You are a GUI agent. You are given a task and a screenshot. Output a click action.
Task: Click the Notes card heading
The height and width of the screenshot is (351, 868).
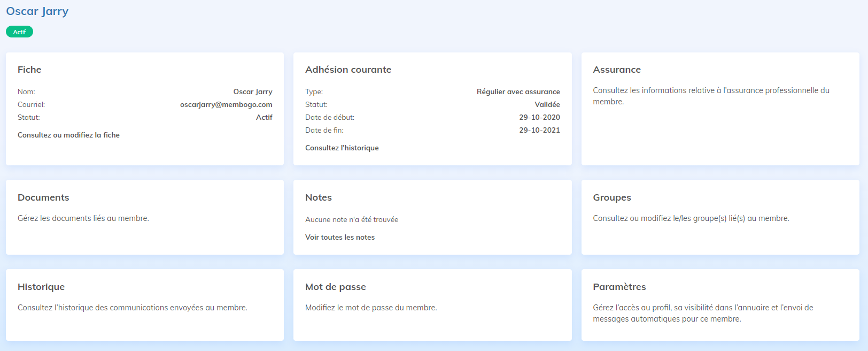[x=318, y=197]
